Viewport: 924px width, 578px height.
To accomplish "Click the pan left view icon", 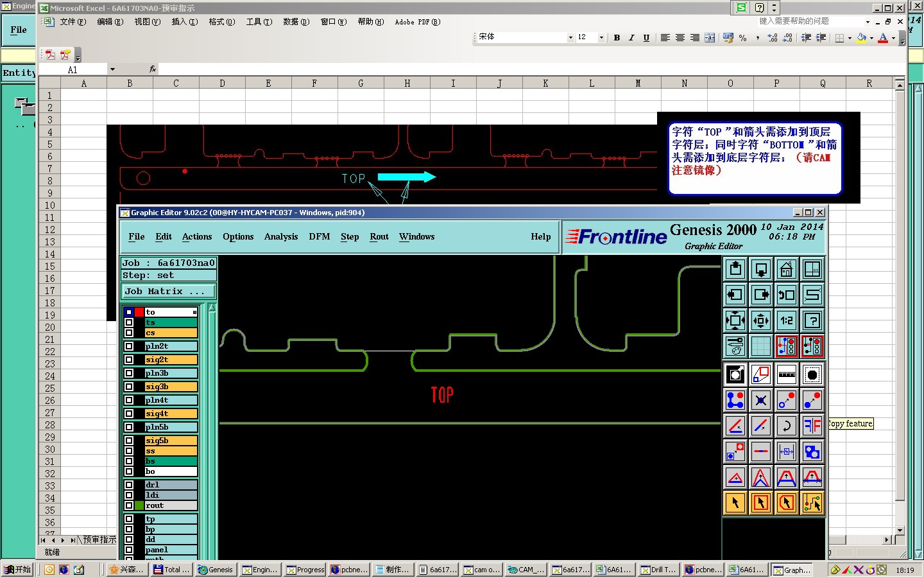I will [x=735, y=295].
